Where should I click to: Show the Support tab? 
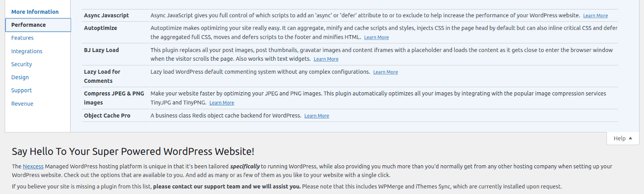point(22,90)
